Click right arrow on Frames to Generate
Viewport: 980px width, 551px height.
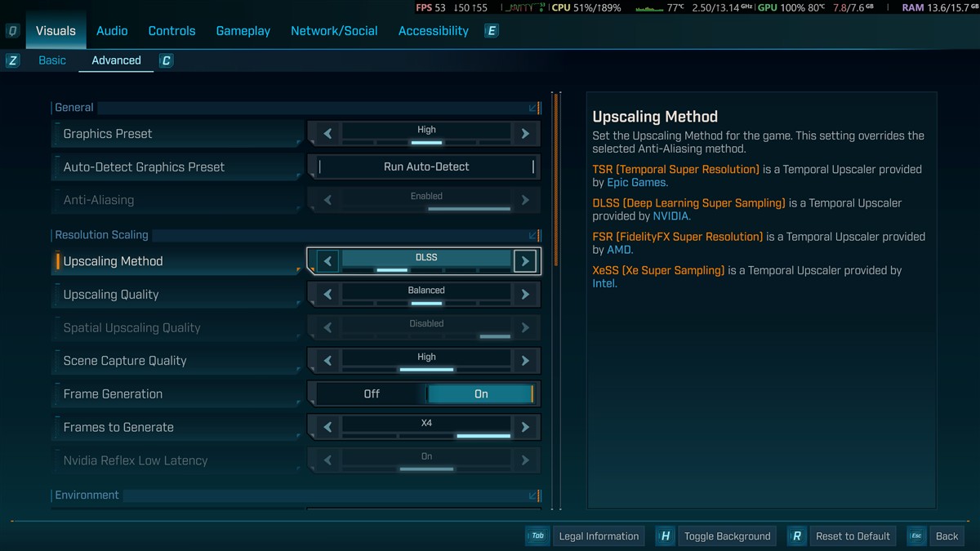(x=525, y=427)
